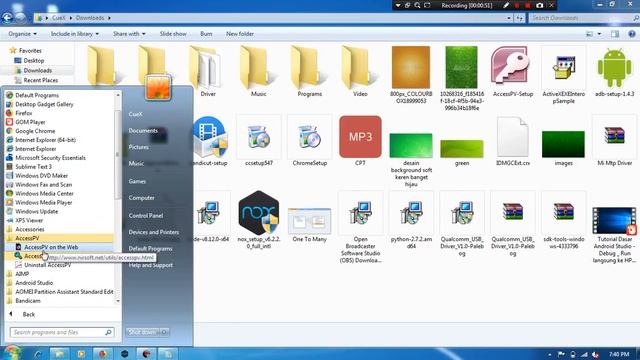Screen dimensions: 640x360
Task: Open the nox_setup installer file
Action: click(x=259, y=220)
